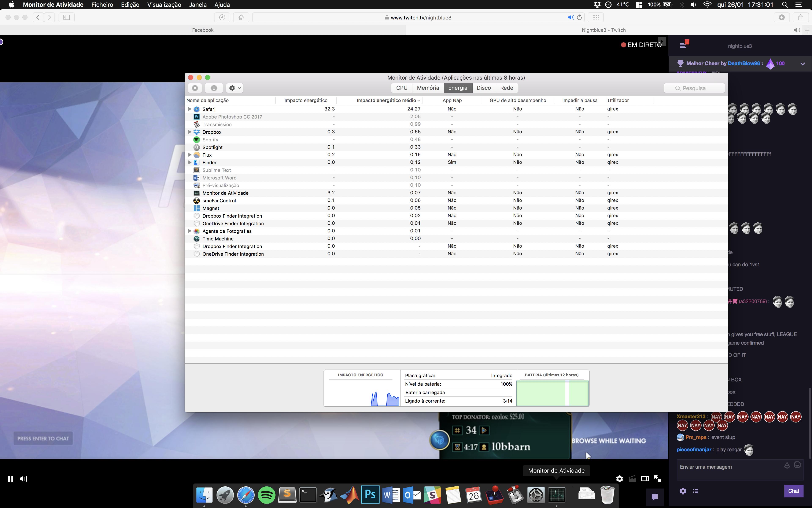Open a new Safari tab with plus button
Viewport: 812px width, 508px height.
(x=807, y=30)
